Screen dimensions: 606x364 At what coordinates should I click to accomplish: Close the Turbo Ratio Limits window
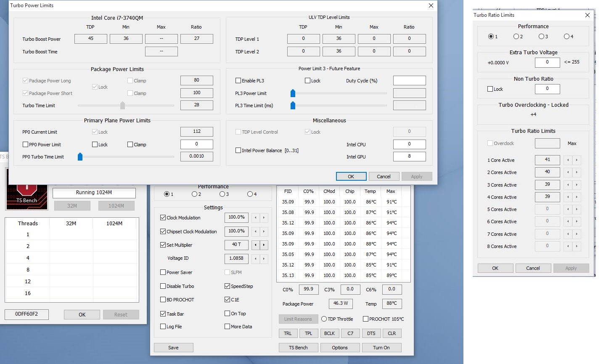pos(587,15)
